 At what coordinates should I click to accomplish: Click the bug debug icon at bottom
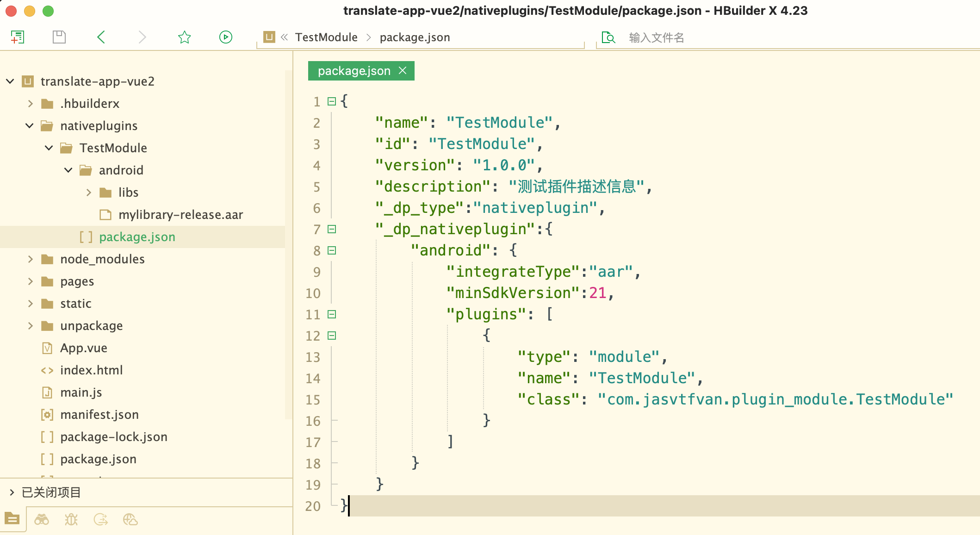[71, 519]
